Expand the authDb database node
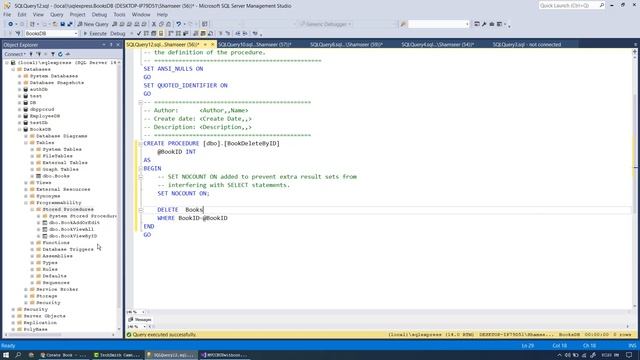The image size is (640, 360). tap(20, 89)
